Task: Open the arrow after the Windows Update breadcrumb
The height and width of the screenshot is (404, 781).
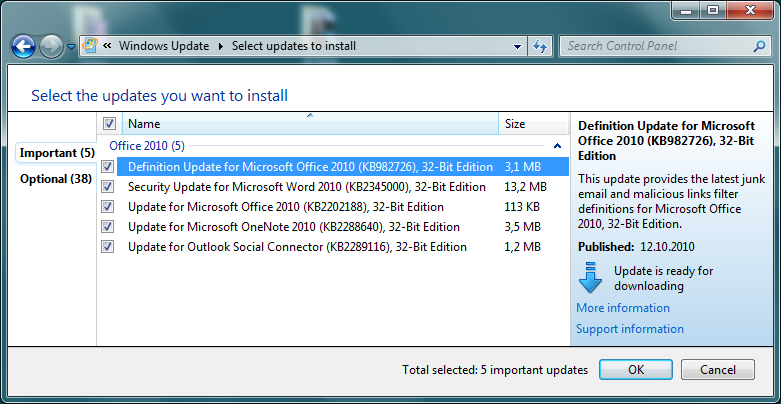Action: 221,47
